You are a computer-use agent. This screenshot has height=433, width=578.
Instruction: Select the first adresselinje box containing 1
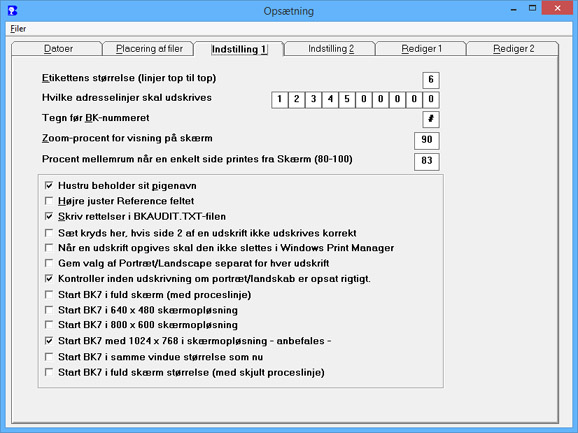tap(279, 99)
